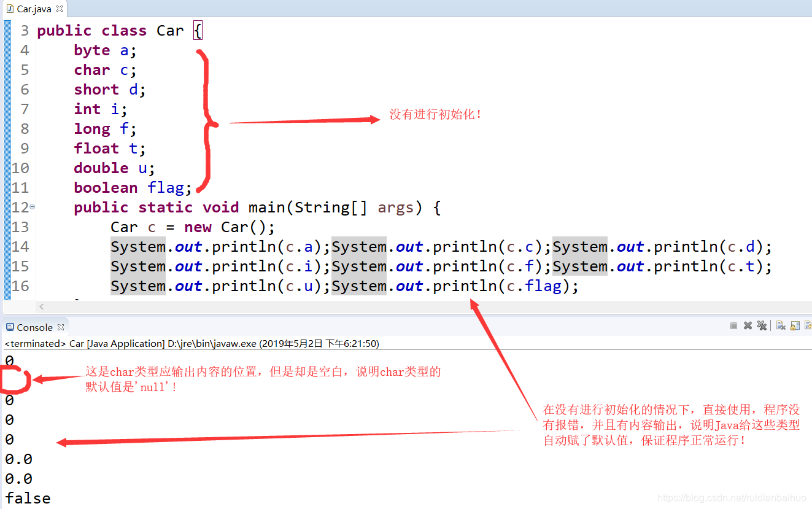812x509 pixels.
Task: Switch to the Console view tab
Action: (34, 327)
